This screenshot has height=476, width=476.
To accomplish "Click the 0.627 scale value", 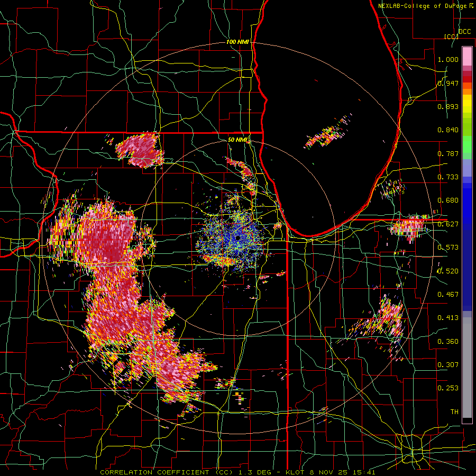I will point(448,224).
